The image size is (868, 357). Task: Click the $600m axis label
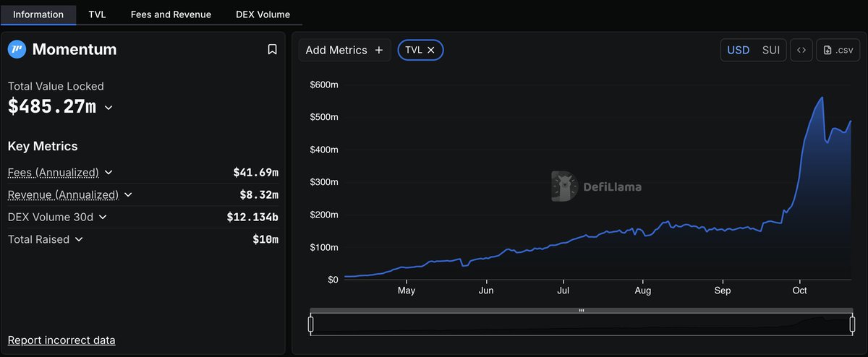(x=324, y=85)
